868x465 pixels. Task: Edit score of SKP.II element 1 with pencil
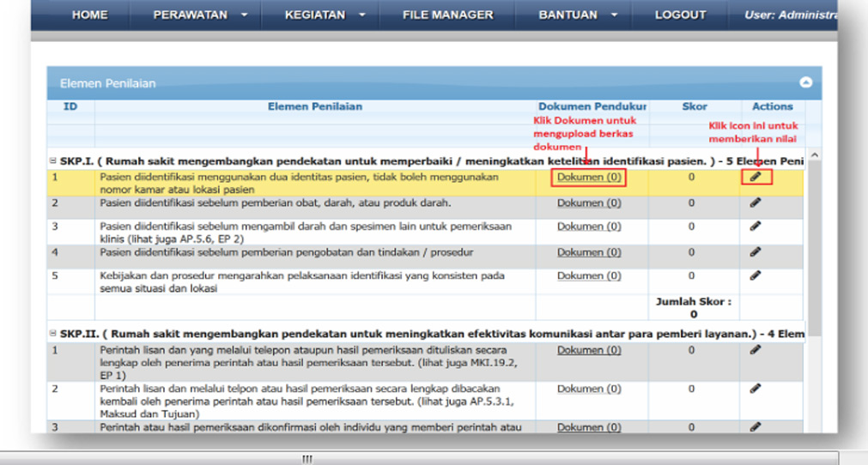pos(756,350)
